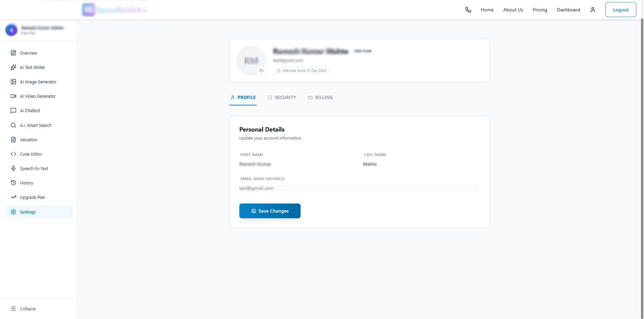This screenshot has height=319, width=644.
Task: Click the A.I. Smart Search magnifier icon
Action: (x=13, y=125)
